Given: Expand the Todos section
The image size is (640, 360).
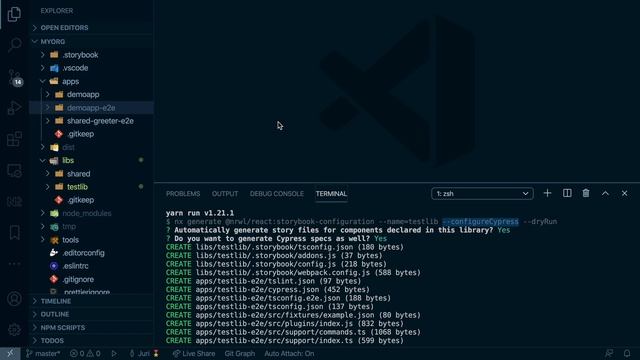Looking at the screenshot, I should point(91,341).
